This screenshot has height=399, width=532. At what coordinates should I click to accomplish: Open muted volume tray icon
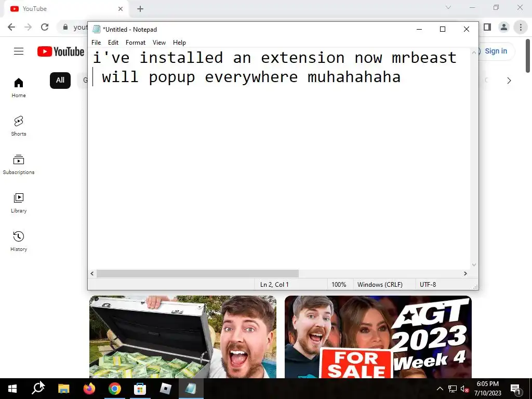coord(465,389)
